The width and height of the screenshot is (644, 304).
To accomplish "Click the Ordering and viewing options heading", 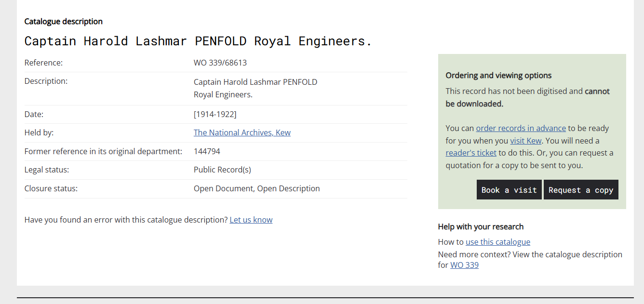I will point(498,75).
